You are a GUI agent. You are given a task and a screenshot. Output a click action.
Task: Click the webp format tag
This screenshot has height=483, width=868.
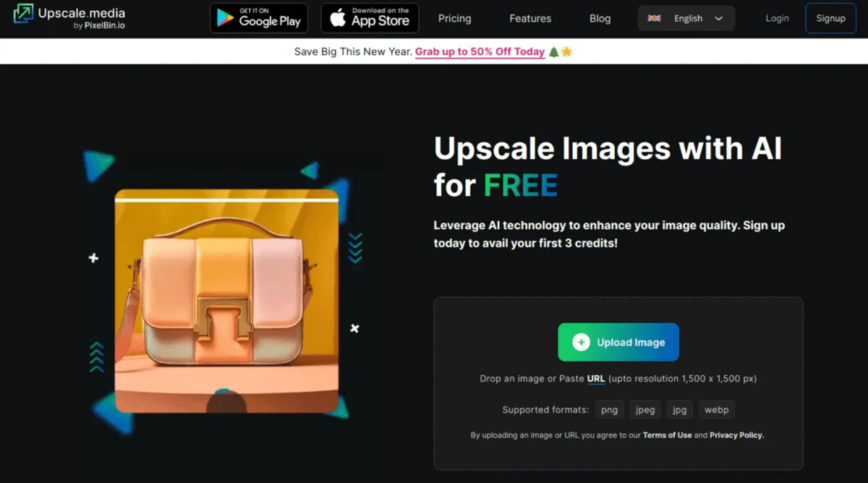pos(717,410)
